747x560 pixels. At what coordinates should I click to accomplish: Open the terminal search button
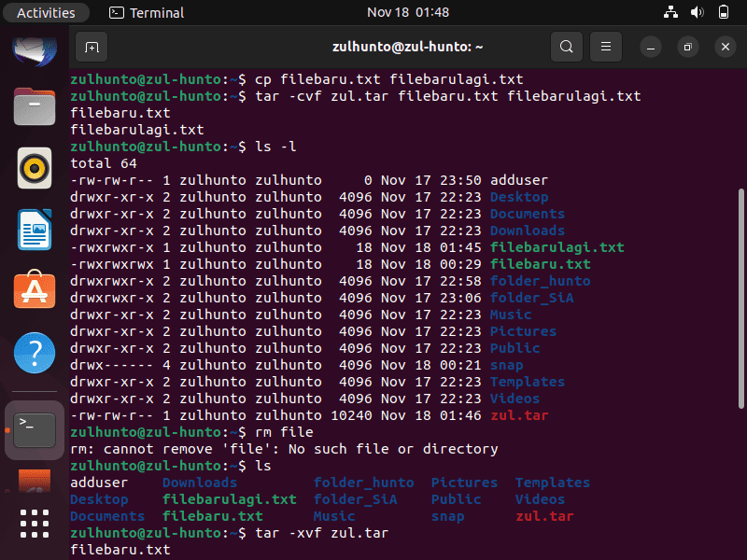click(567, 47)
